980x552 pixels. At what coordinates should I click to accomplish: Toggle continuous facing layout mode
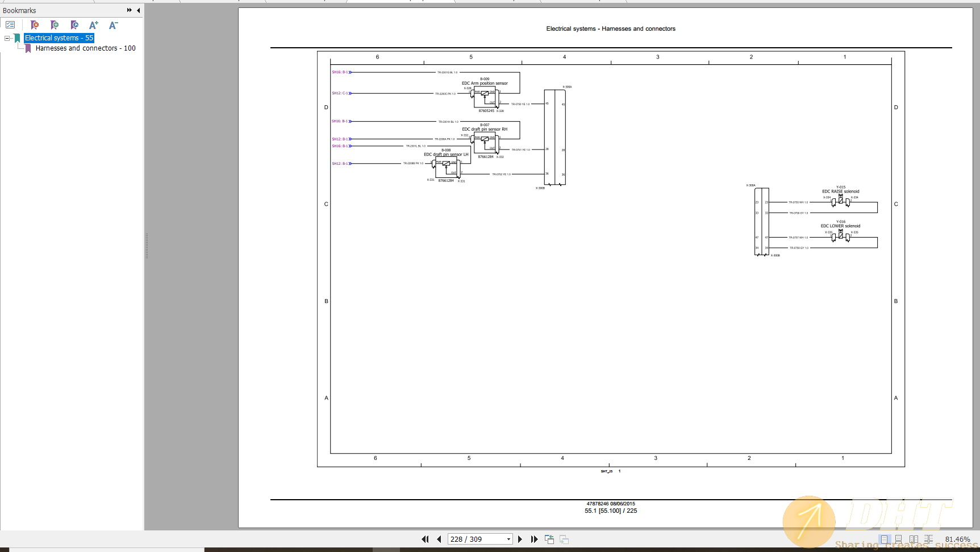(928, 539)
